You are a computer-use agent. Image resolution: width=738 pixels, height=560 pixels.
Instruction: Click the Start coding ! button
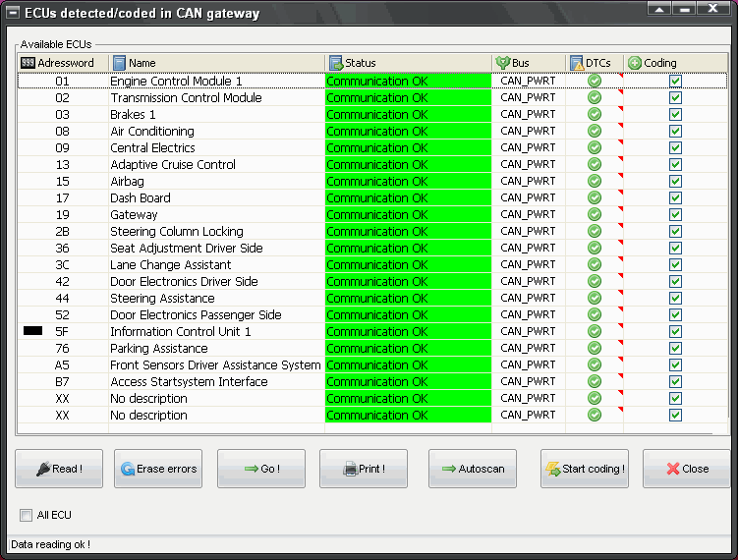click(x=585, y=469)
